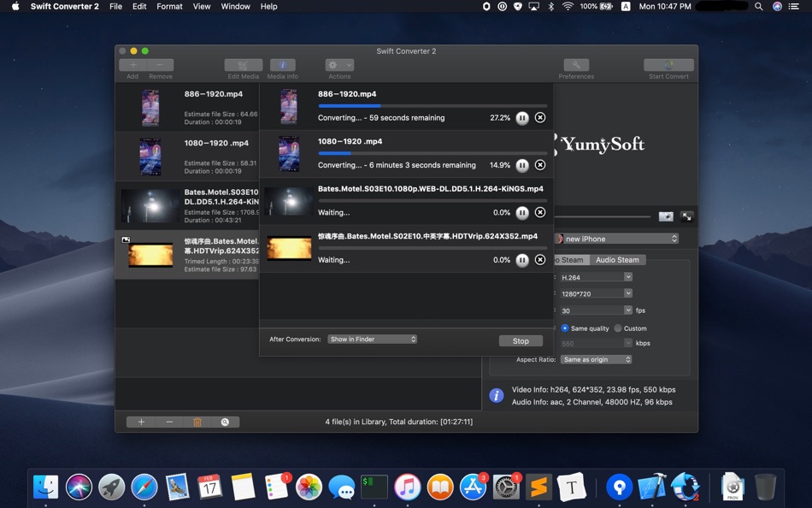This screenshot has height=508, width=812.
Task: Click the trash icon at bottom left
Action: point(197,422)
